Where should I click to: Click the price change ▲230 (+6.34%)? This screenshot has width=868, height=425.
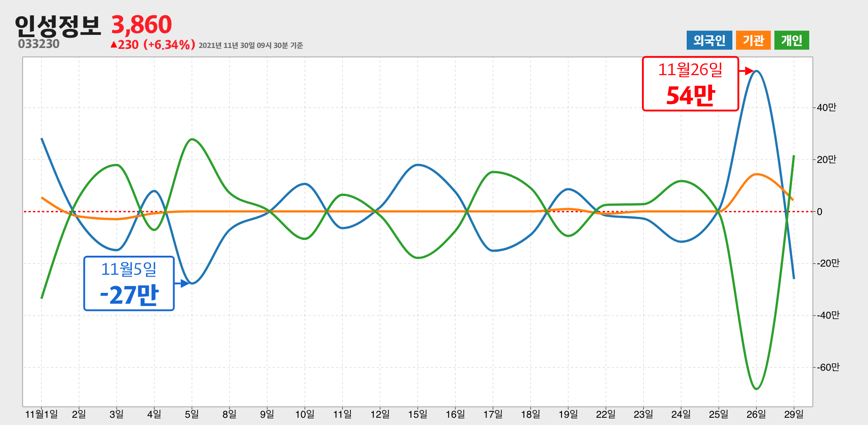click(x=153, y=44)
